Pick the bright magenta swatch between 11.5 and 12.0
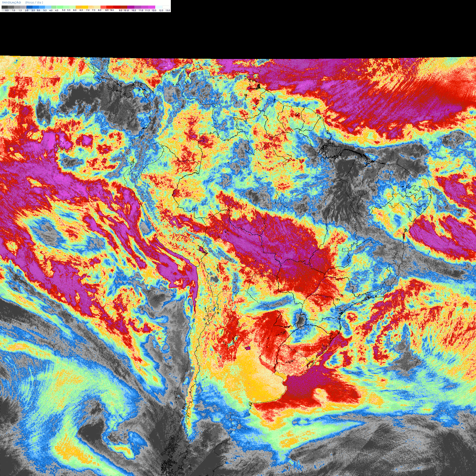This screenshot has height=476, width=476. tap(152, 7)
